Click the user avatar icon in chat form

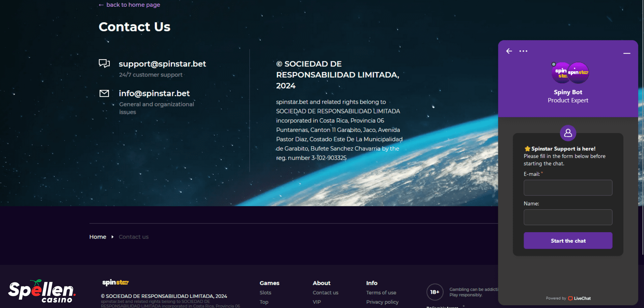[568, 133]
